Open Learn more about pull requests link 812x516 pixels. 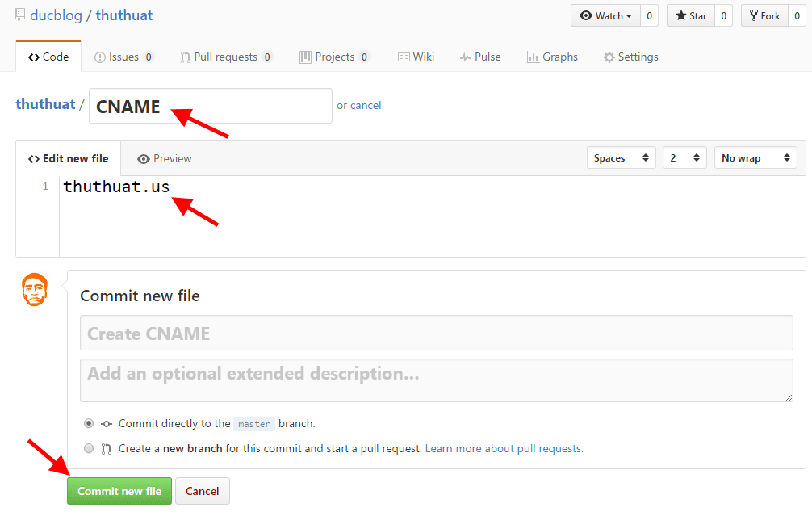point(504,448)
